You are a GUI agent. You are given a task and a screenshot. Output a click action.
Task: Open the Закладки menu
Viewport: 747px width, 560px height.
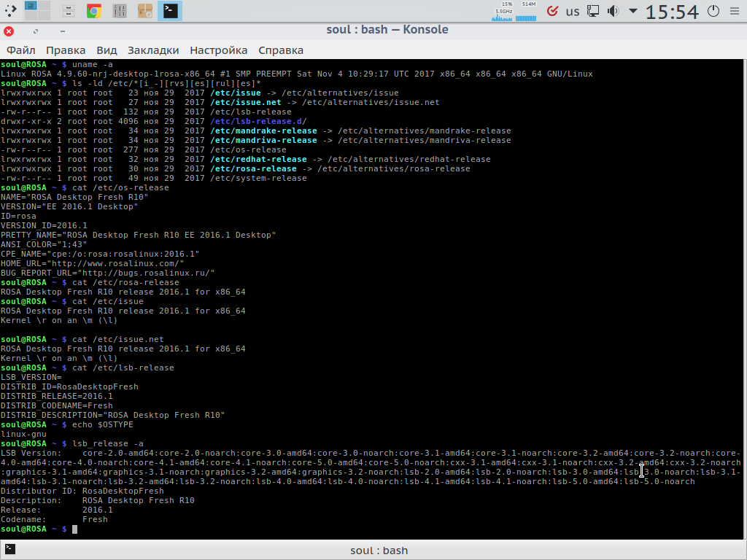point(153,50)
